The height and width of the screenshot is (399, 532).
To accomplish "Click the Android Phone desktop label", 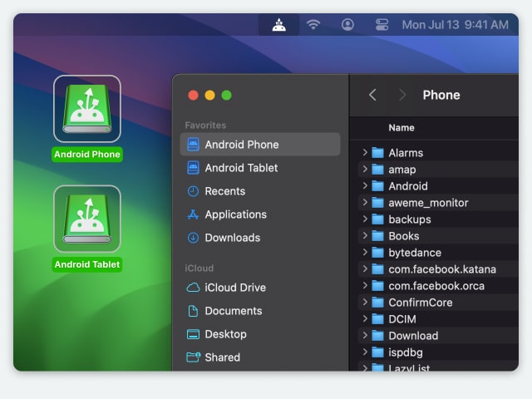I will [x=87, y=155].
